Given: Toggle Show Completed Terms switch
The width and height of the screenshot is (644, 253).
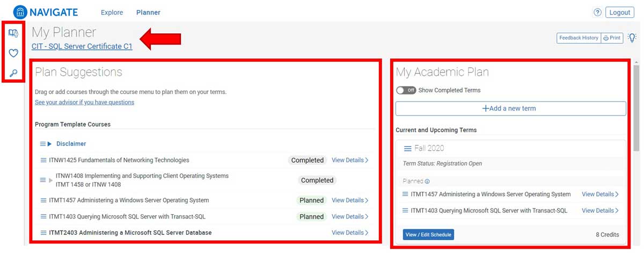Looking at the screenshot, I should coord(406,90).
